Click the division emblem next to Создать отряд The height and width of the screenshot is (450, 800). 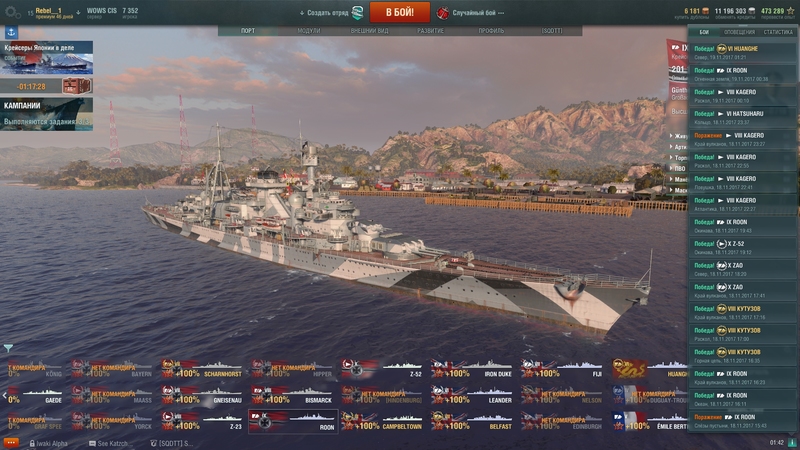tap(358, 12)
